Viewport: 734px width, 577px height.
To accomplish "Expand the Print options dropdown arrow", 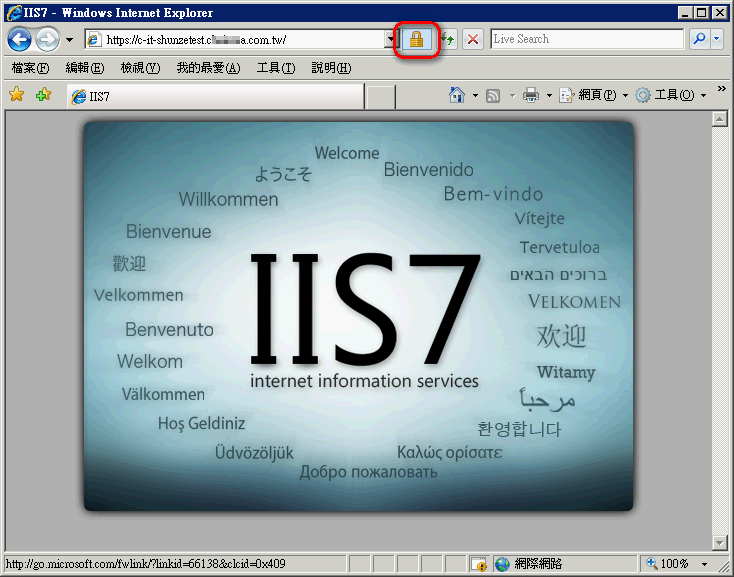I will 549,95.
